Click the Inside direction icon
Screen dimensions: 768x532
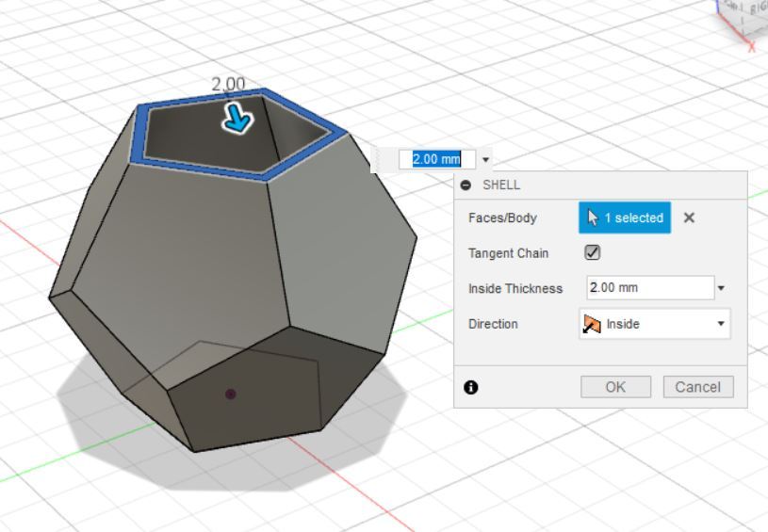click(x=592, y=324)
